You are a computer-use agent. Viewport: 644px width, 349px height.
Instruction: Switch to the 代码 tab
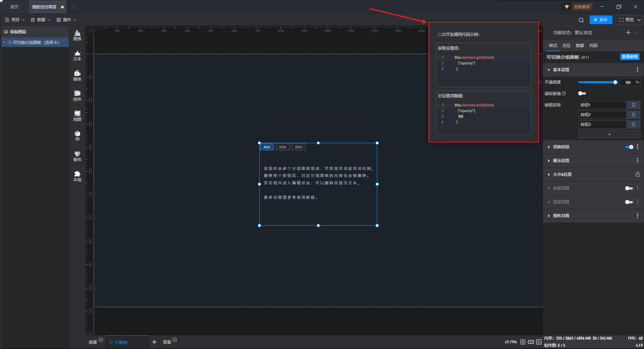point(593,46)
